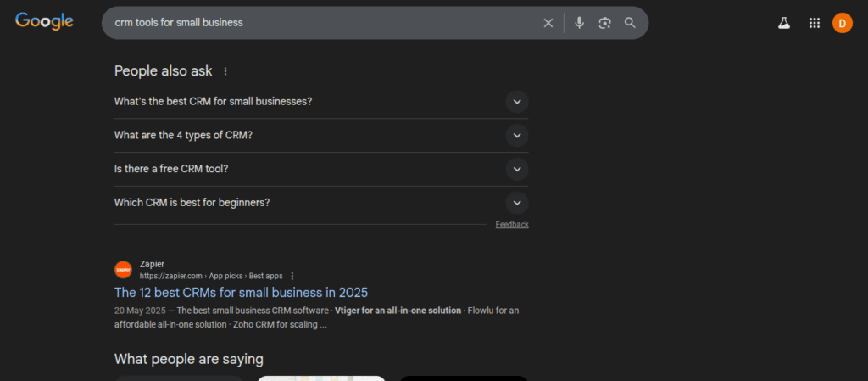The width and height of the screenshot is (868, 381).
Task: Open the Google apps grid
Action: [x=814, y=24]
